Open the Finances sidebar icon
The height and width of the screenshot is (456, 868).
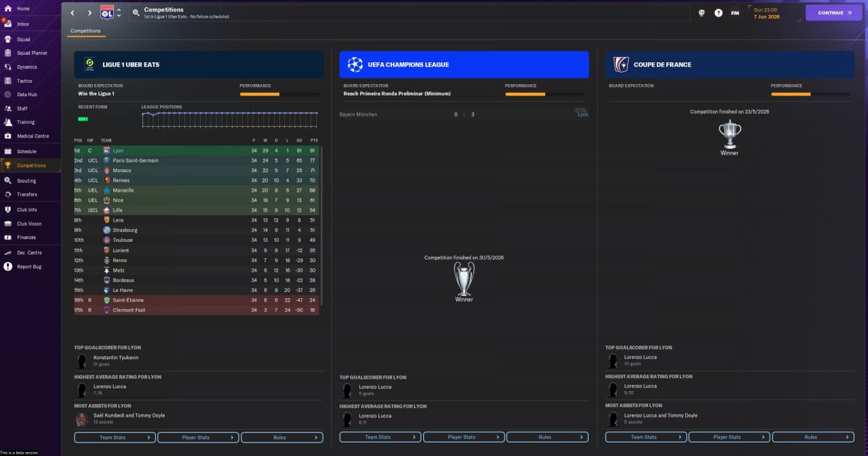point(7,238)
